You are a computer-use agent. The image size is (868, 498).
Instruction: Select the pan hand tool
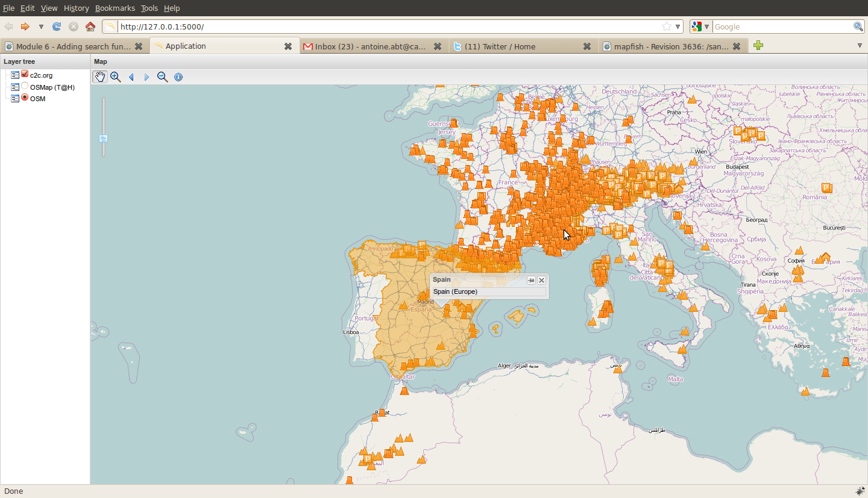[100, 76]
